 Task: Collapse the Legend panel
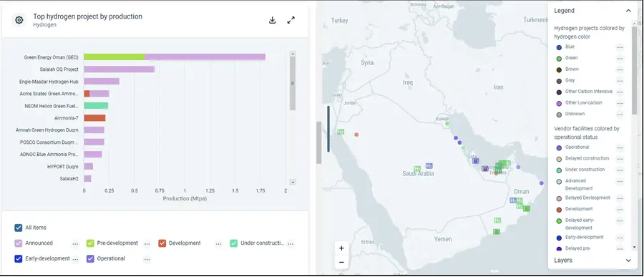click(x=628, y=11)
